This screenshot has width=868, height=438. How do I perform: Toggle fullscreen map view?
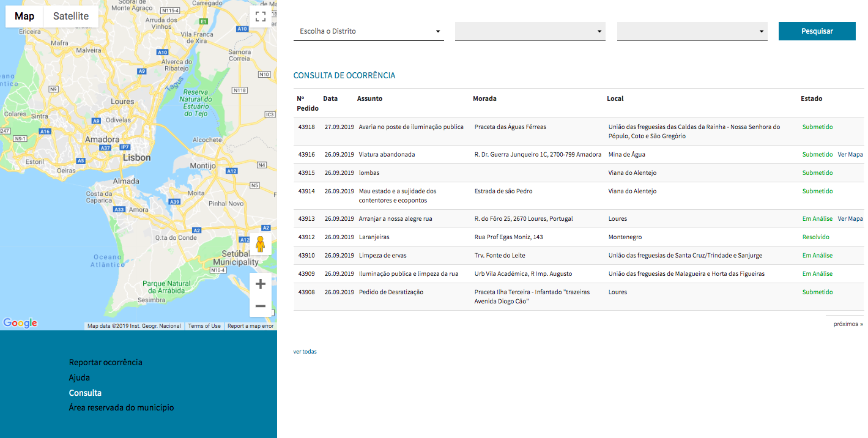260,17
